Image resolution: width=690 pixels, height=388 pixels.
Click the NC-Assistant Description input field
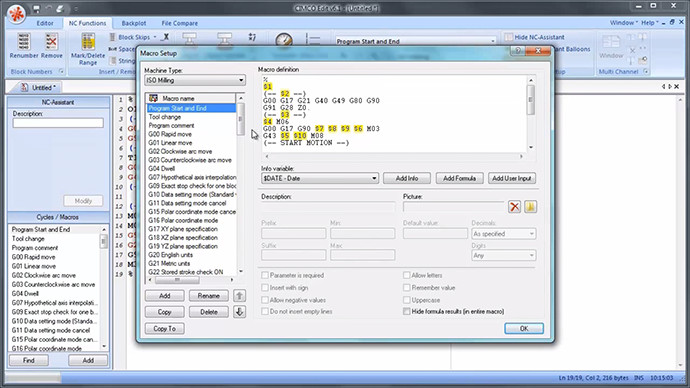(58, 123)
